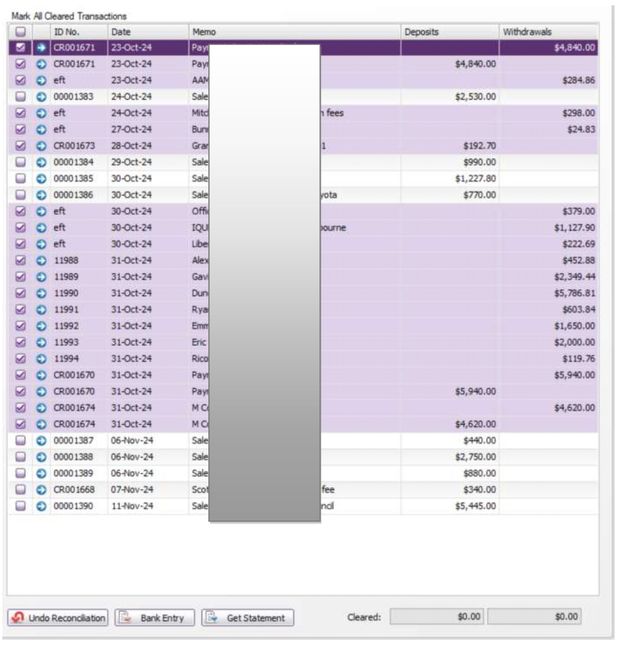Open transaction arrow for cheque 11993
Screen dimensions: 628x652
pos(41,342)
